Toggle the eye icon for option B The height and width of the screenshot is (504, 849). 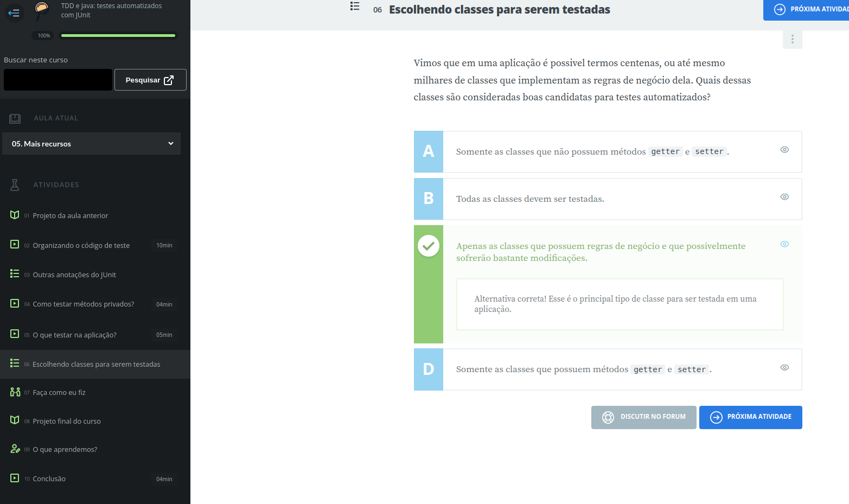[784, 197]
